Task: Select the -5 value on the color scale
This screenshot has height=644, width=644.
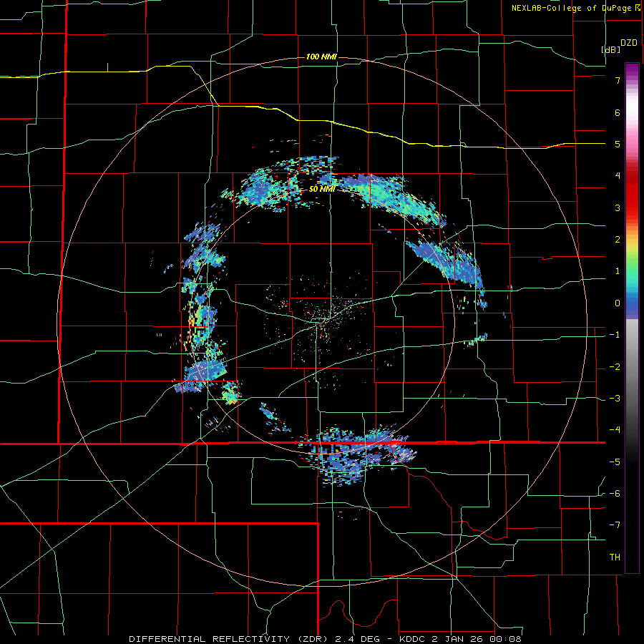Action: pos(615,462)
